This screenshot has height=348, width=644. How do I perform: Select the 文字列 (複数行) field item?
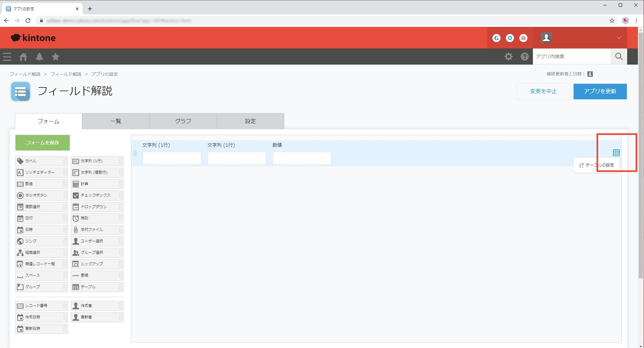pyautogui.click(x=97, y=173)
